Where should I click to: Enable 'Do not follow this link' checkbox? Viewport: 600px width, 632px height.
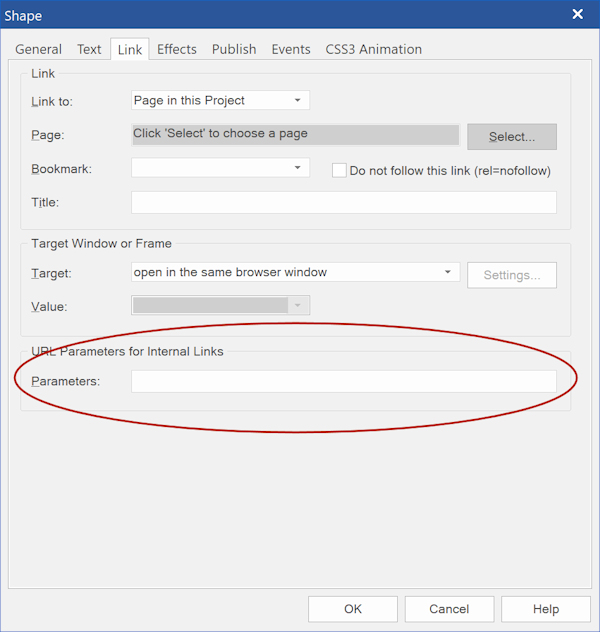click(339, 170)
